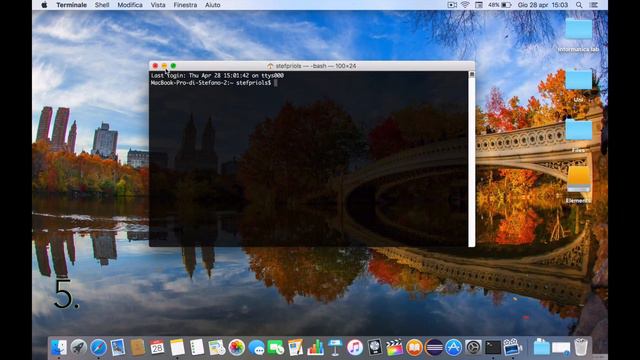Image resolution: width=640 pixels, height=360 pixels.
Task: Open the Apple menu
Action: pos(44,5)
